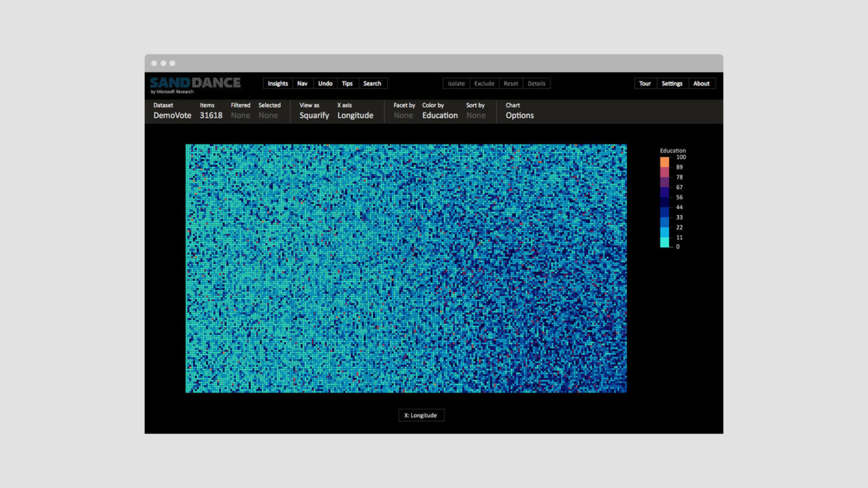Open Chart Options
Screen dimensions: 868x488
(519, 115)
